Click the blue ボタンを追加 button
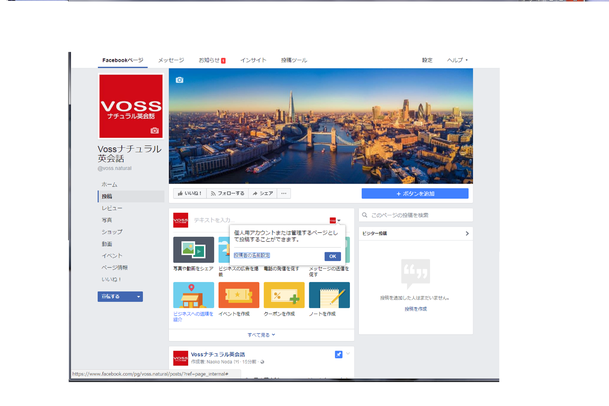 tap(415, 193)
